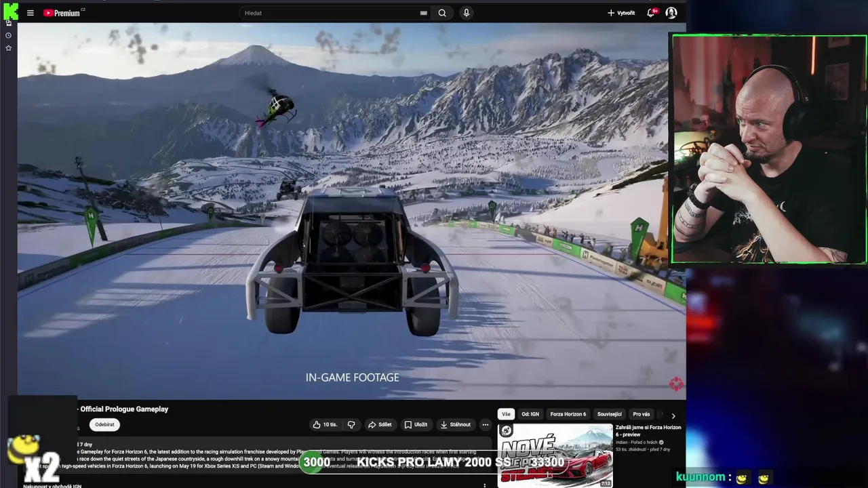868x488 pixels.
Task: Open 'Zahráli jsme si Forza Horizon 6' title
Action: (648, 430)
